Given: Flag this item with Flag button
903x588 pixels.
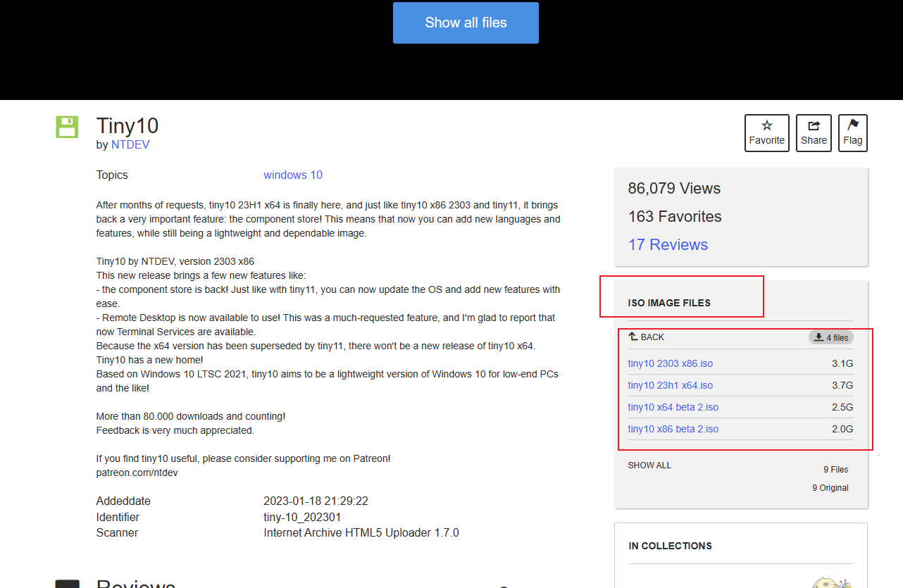Looking at the screenshot, I should (853, 133).
